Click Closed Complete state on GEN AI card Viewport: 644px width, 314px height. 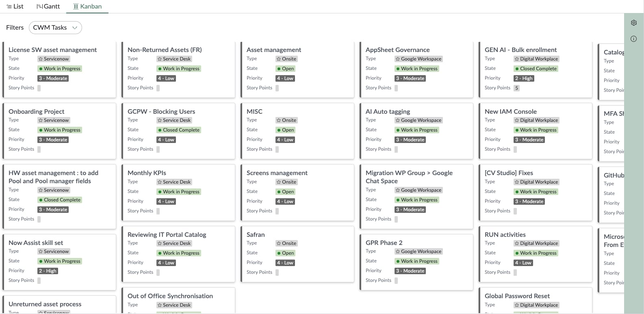pos(536,69)
